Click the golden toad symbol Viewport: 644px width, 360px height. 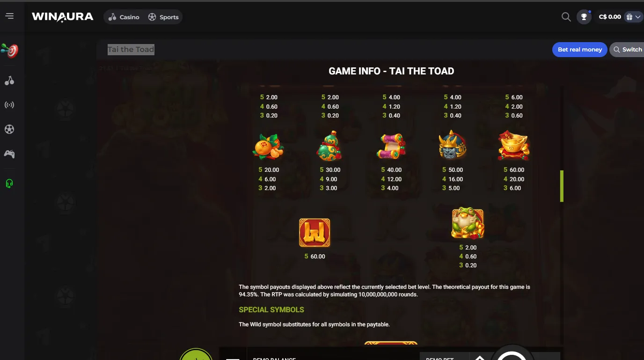coord(468,223)
